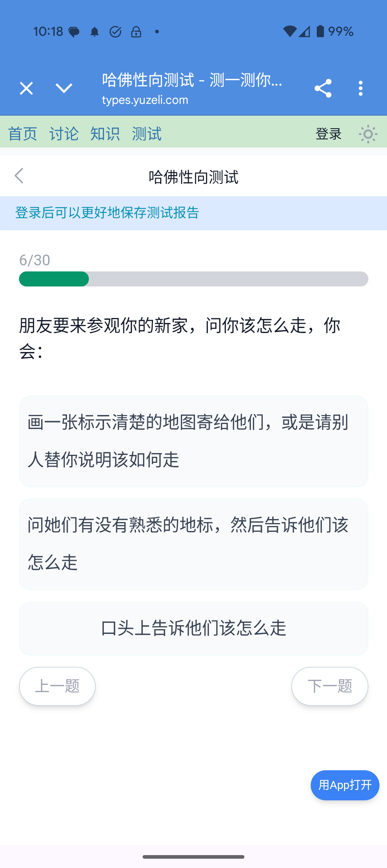The width and height of the screenshot is (387, 868).
Task: Go back using the left chevron
Action: click(x=19, y=176)
